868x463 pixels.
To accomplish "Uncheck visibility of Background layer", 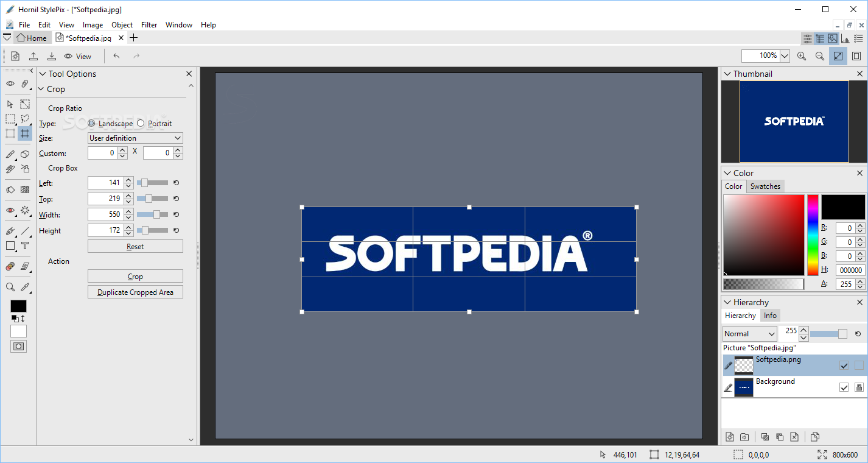I will [x=844, y=387].
